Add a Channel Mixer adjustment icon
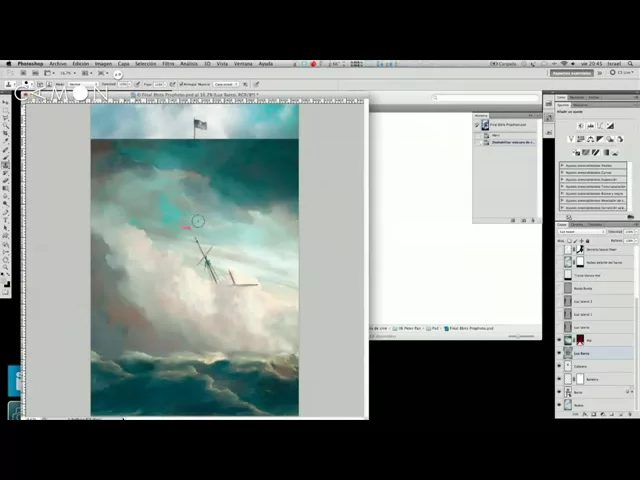This screenshot has width=640, height=480. [x=619, y=139]
